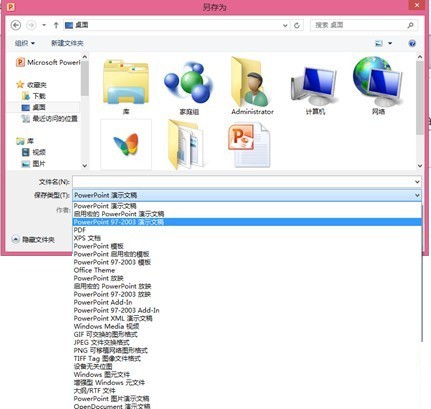Select the butterfly MSN icon file

pos(126,145)
